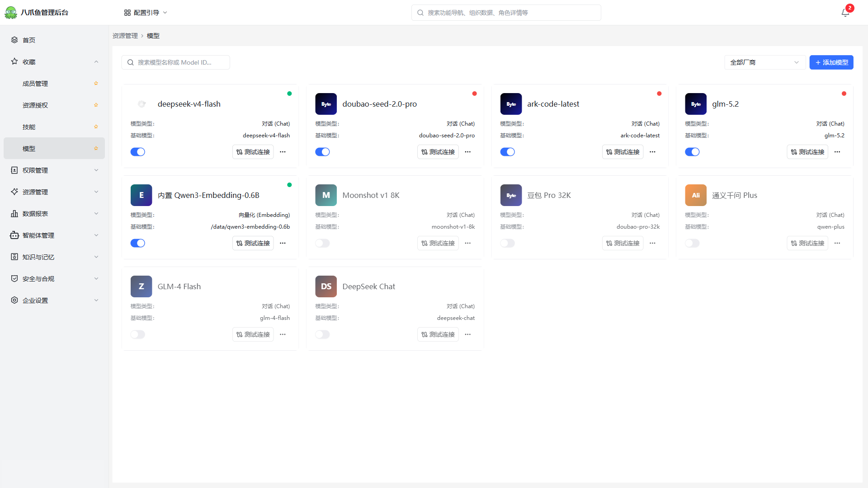Test connection for deepseek-v4-flash
868x488 pixels.
point(253,152)
